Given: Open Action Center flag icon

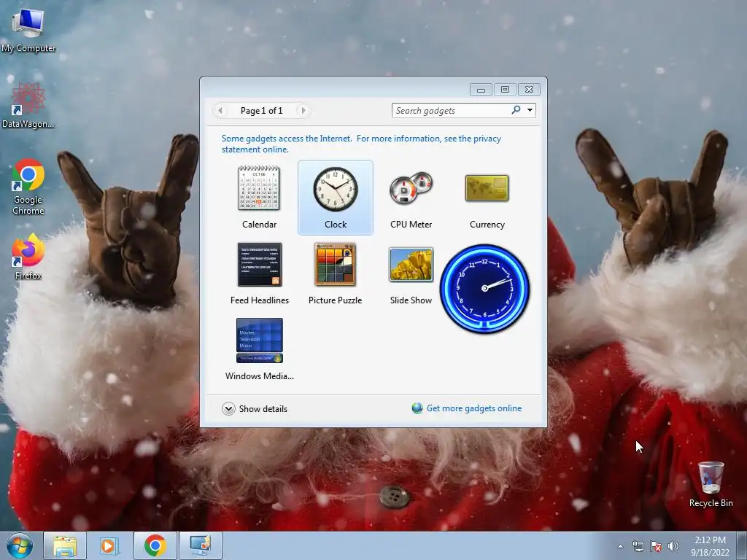Looking at the screenshot, I should [x=656, y=546].
